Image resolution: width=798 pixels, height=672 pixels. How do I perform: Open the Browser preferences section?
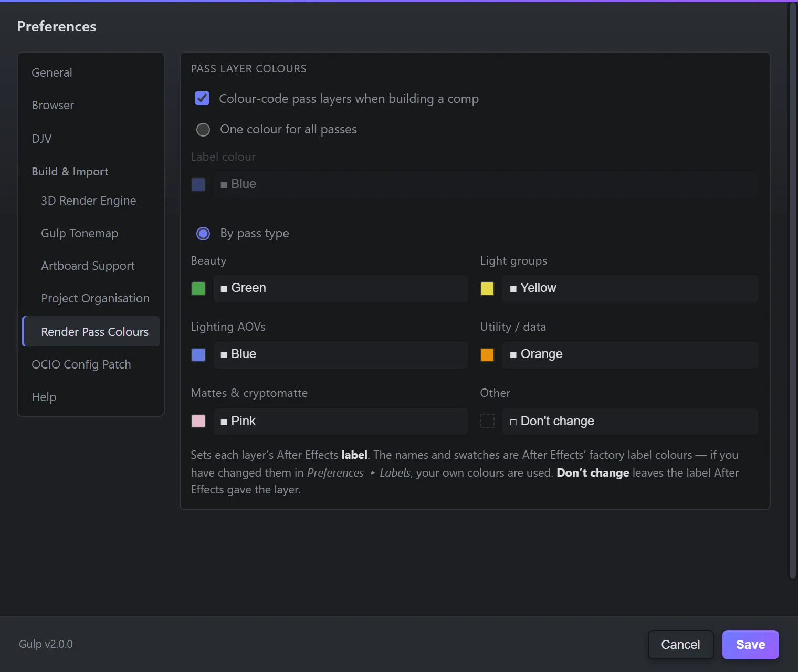point(91,105)
